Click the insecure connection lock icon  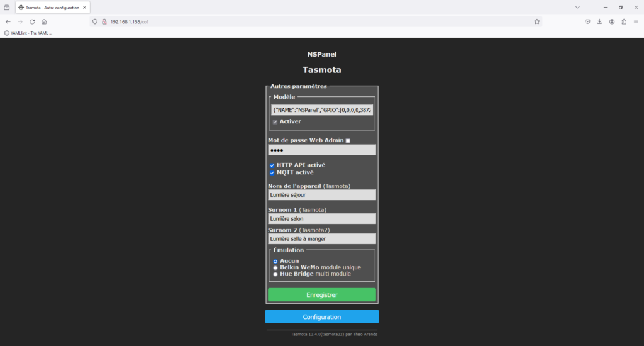click(104, 22)
